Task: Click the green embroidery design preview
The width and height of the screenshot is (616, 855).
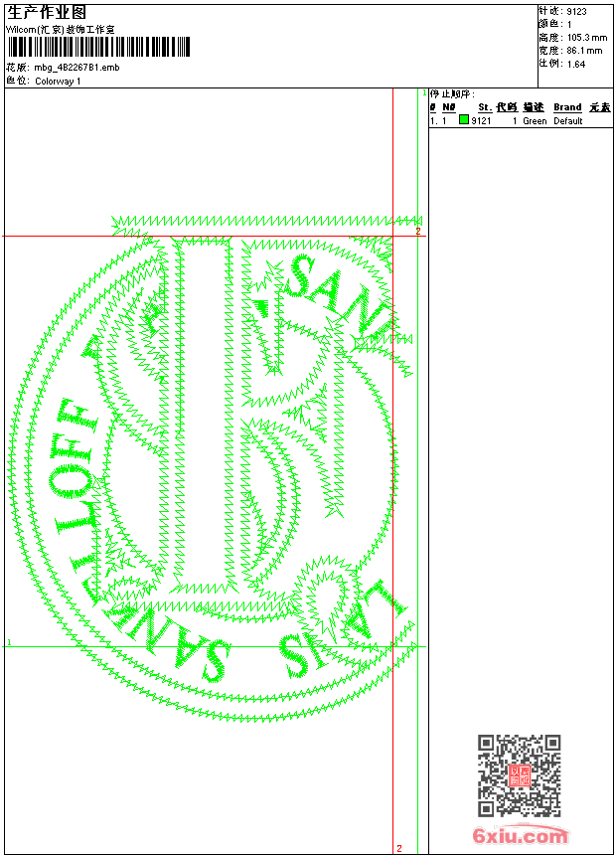Action: coord(216,468)
